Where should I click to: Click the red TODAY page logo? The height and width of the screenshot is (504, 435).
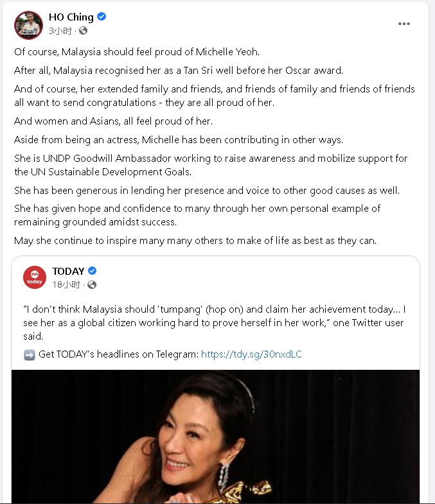[x=35, y=277]
